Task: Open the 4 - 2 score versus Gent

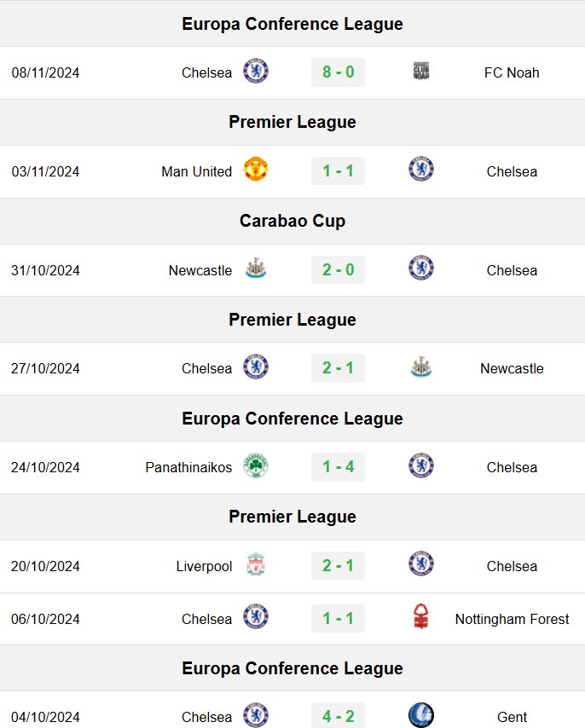Action: pyautogui.click(x=338, y=716)
